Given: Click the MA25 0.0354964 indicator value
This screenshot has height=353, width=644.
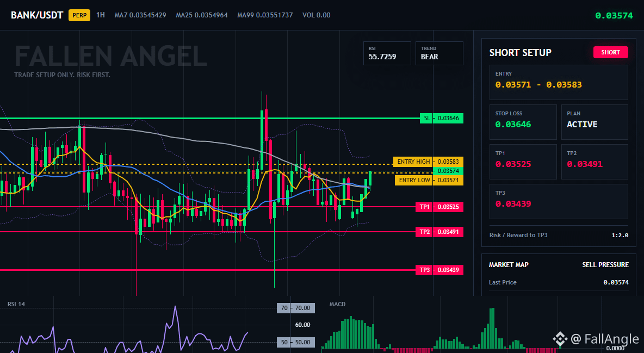Looking at the screenshot, I should [202, 15].
